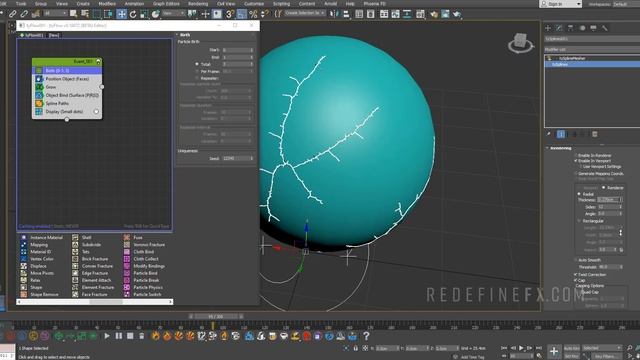640x360 pixels.
Task: Click the Play button in tyFlow toolbar
Action: 107,336
